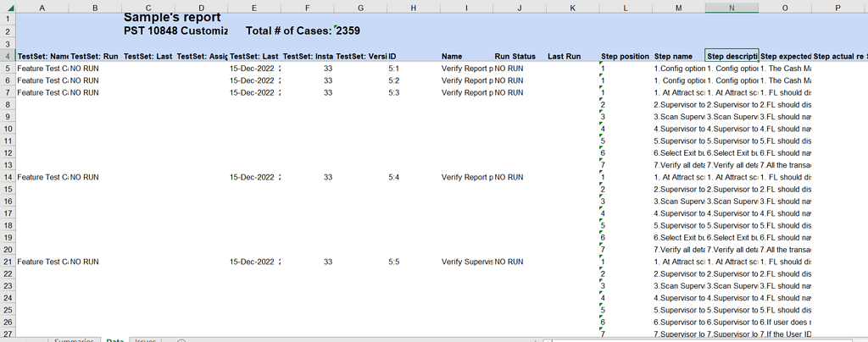Click the ID cell "5:1"
868x342 pixels.
414,69
